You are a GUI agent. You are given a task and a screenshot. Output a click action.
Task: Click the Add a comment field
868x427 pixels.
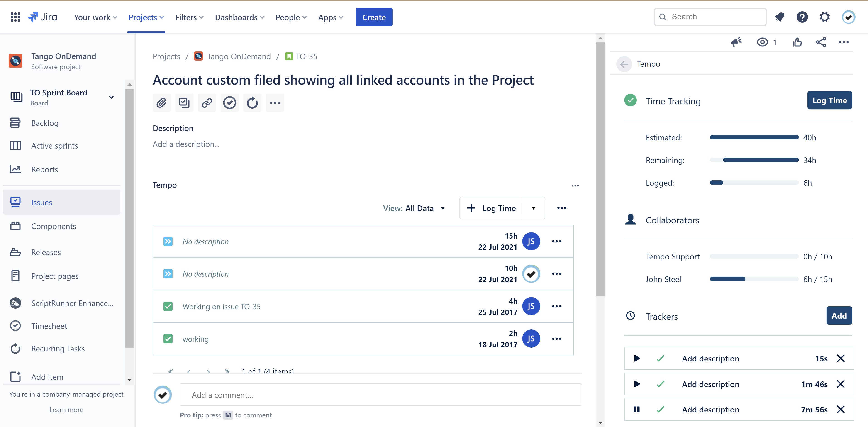[380, 395]
